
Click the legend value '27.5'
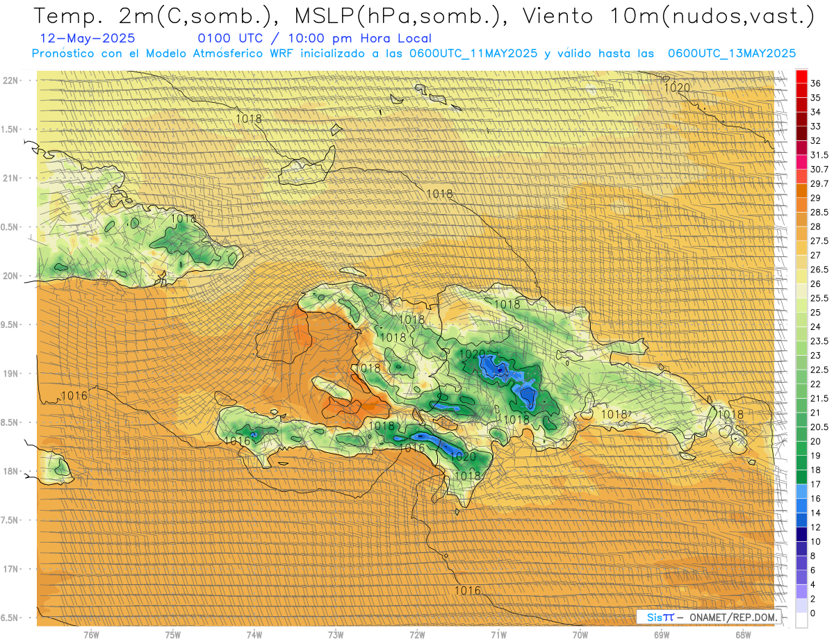(x=819, y=241)
